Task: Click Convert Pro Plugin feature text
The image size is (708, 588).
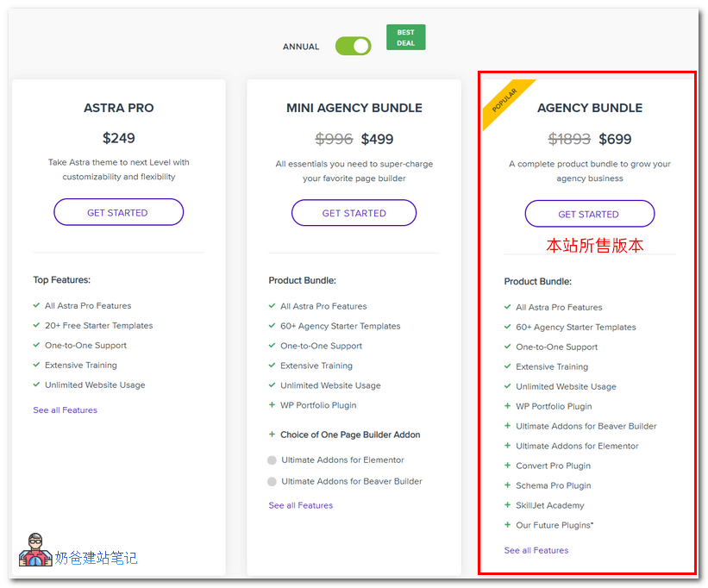Action: 553,466
